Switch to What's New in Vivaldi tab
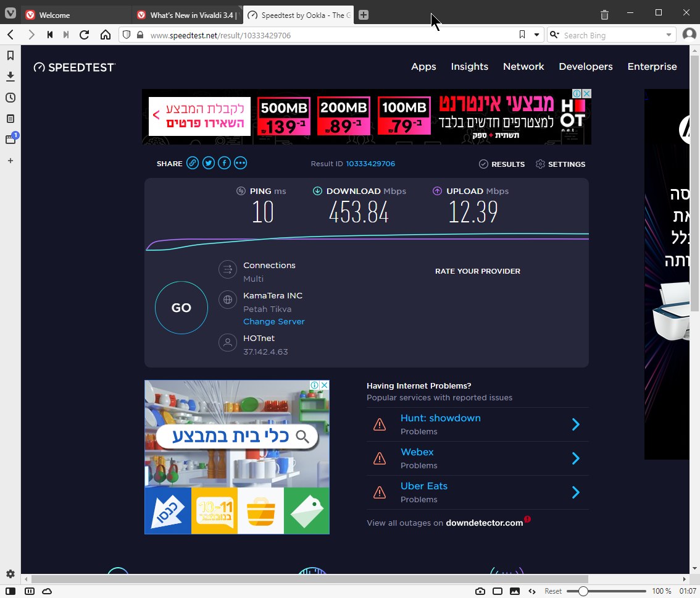Screen dimensions: 700x598 (188, 15)
